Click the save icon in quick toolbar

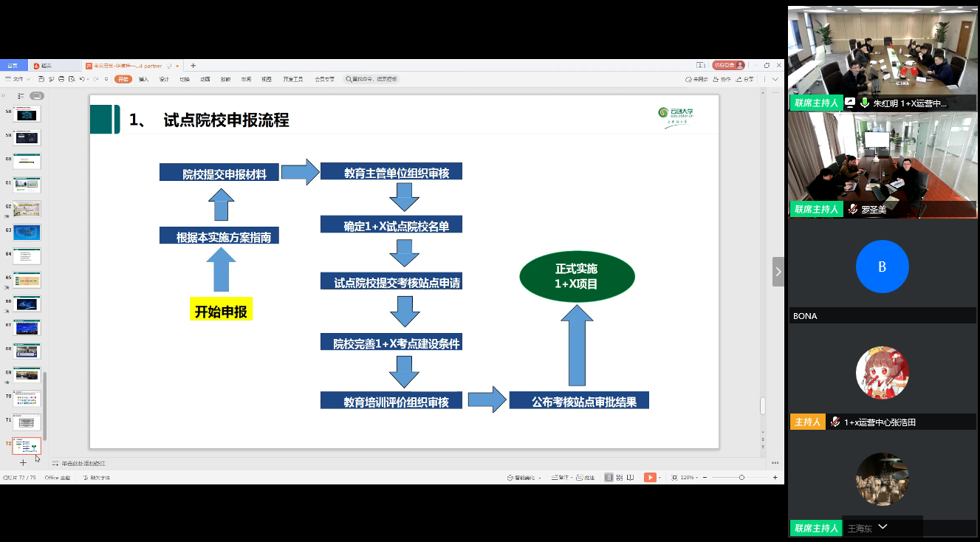click(x=42, y=79)
